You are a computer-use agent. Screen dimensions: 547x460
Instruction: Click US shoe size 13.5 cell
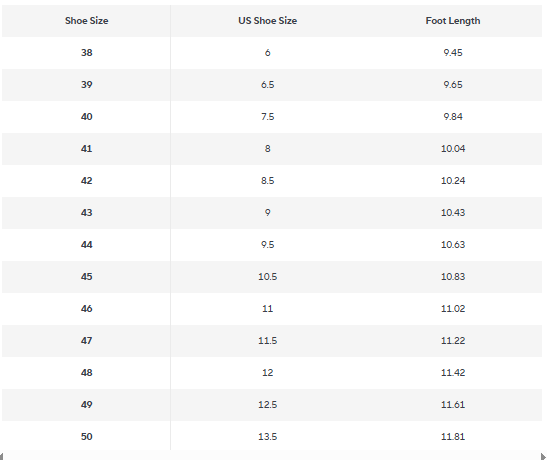tap(268, 437)
